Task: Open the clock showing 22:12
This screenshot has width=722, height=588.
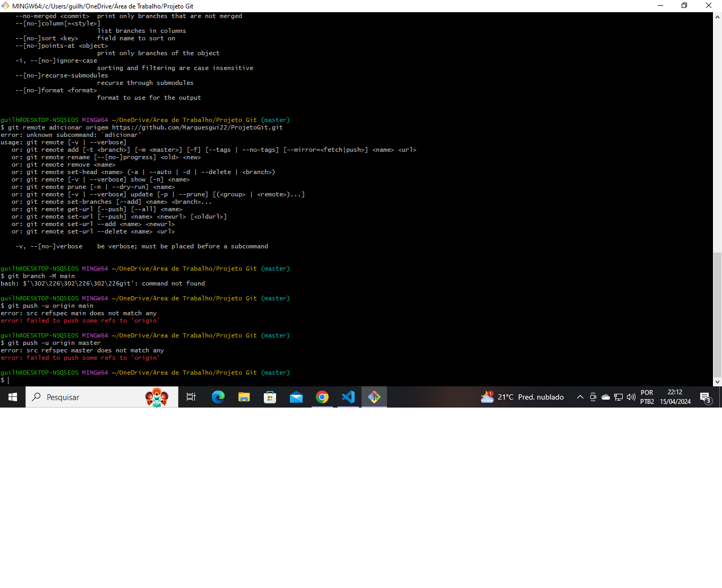Action: [x=675, y=397]
